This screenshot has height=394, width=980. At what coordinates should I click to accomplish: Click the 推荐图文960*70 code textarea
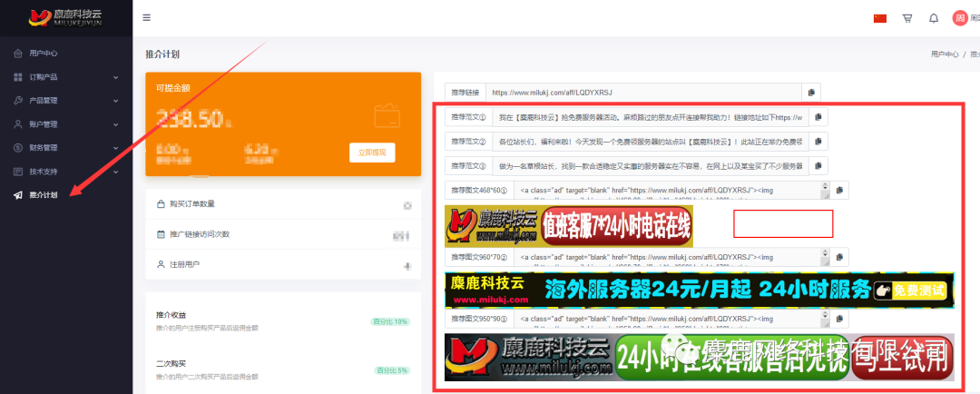coord(672,256)
